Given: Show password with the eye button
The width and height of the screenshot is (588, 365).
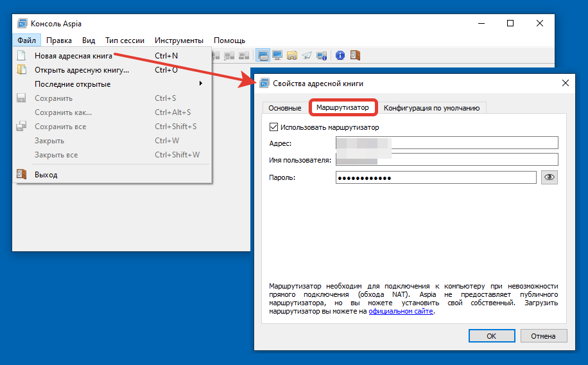Looking at the screenshot, I should click(x=549, y=177).
